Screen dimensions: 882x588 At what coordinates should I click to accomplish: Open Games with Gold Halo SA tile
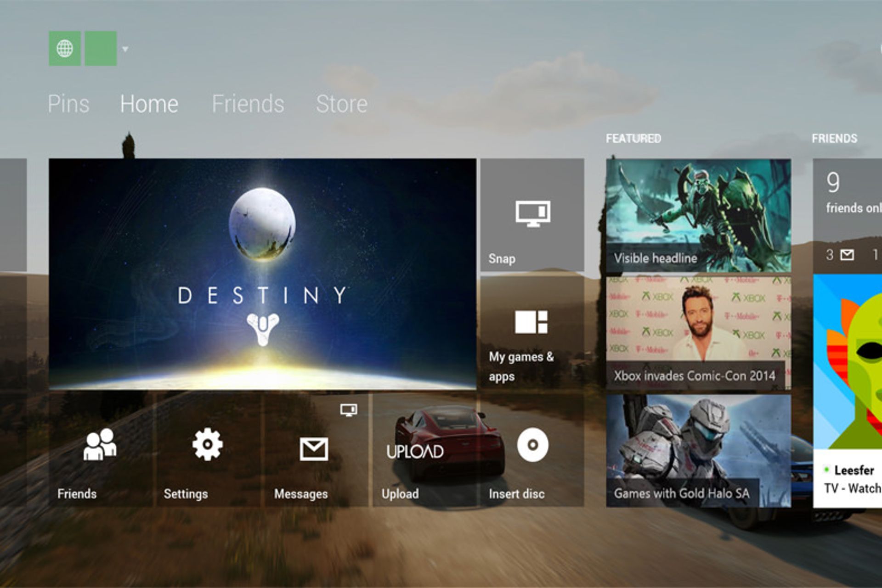pyautogui.click(x=698, y=451)
